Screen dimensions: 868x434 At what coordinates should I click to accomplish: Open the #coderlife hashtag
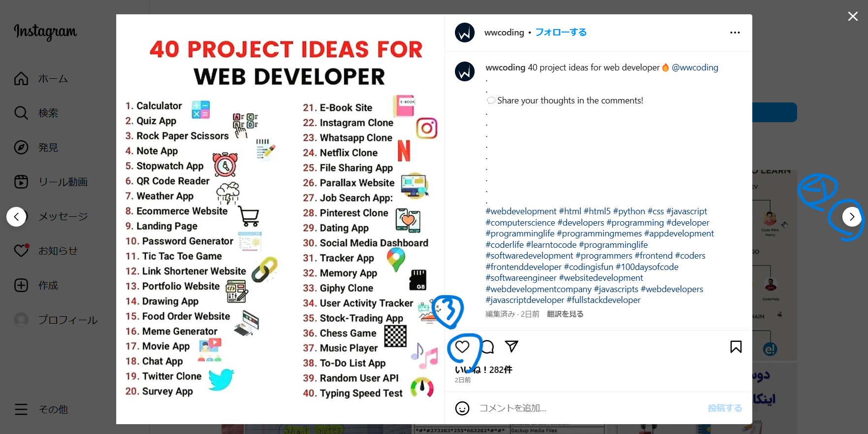(x=505, y=245)
